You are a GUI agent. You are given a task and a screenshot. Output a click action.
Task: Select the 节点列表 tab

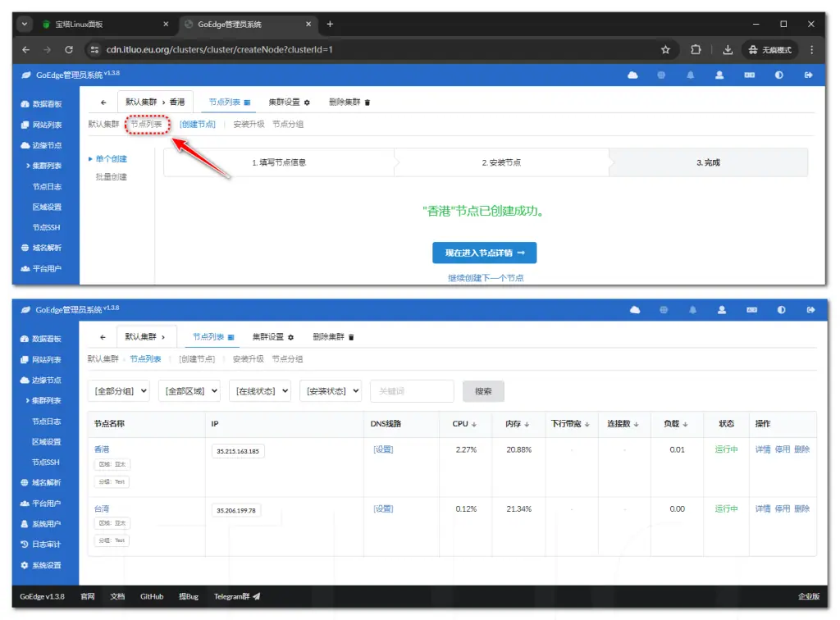tap(227, 102)
